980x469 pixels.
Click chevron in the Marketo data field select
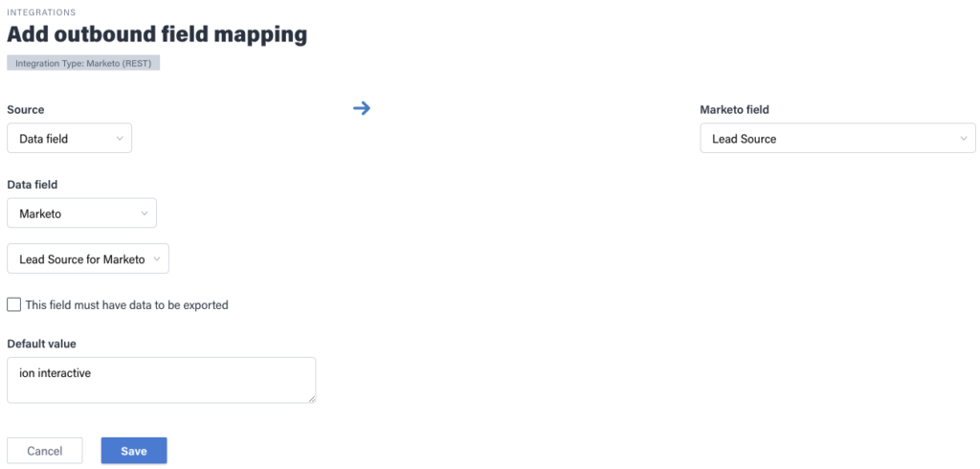click(144, 213)
